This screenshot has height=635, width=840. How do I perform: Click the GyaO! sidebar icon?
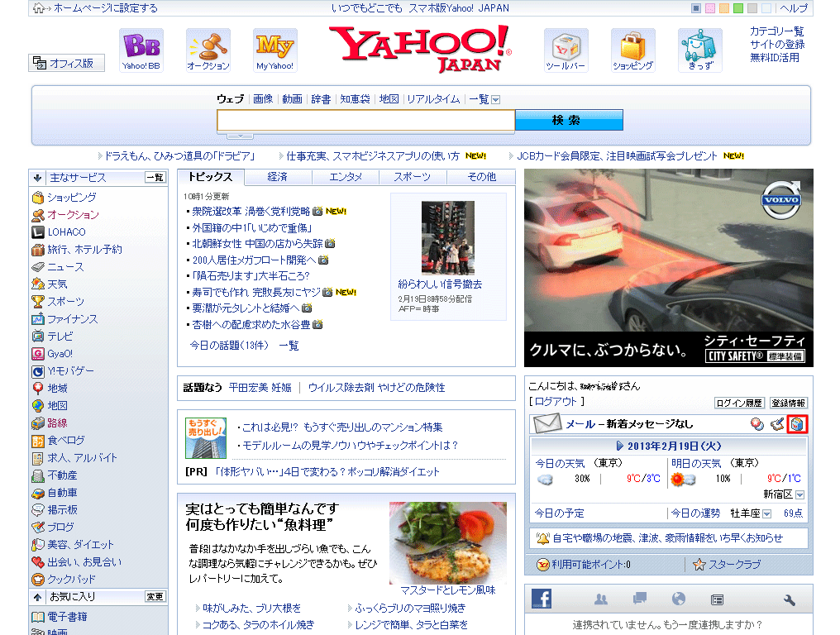click(37, 354)
